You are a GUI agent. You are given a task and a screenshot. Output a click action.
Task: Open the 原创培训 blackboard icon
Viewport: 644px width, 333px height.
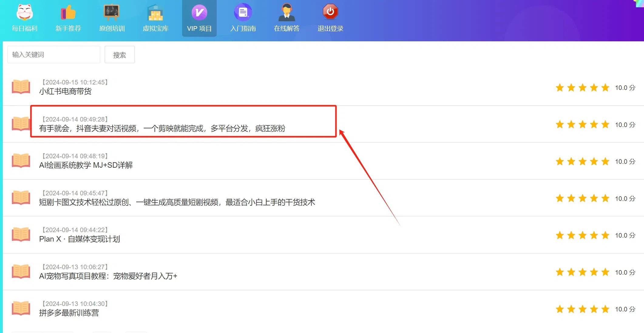(x=112, y=12)
